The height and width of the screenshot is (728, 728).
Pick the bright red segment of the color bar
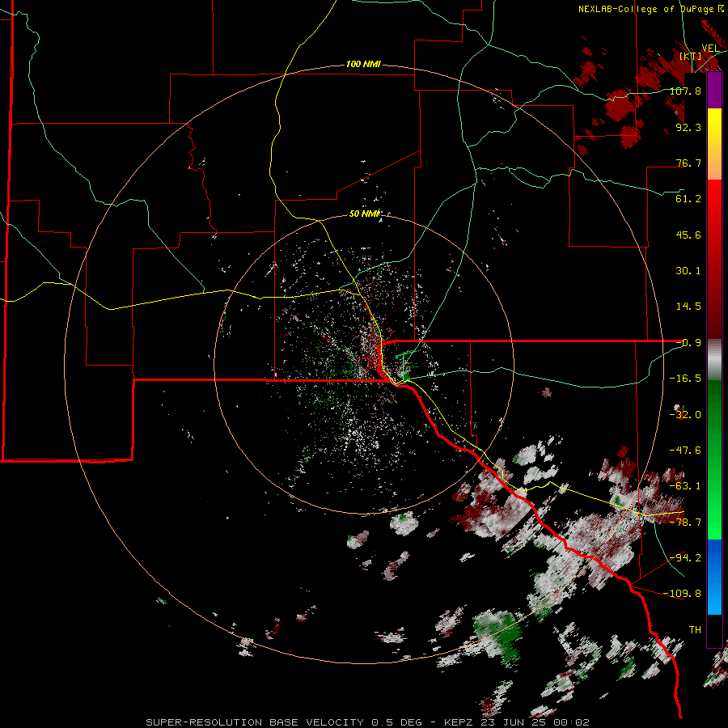click(714, 205)
